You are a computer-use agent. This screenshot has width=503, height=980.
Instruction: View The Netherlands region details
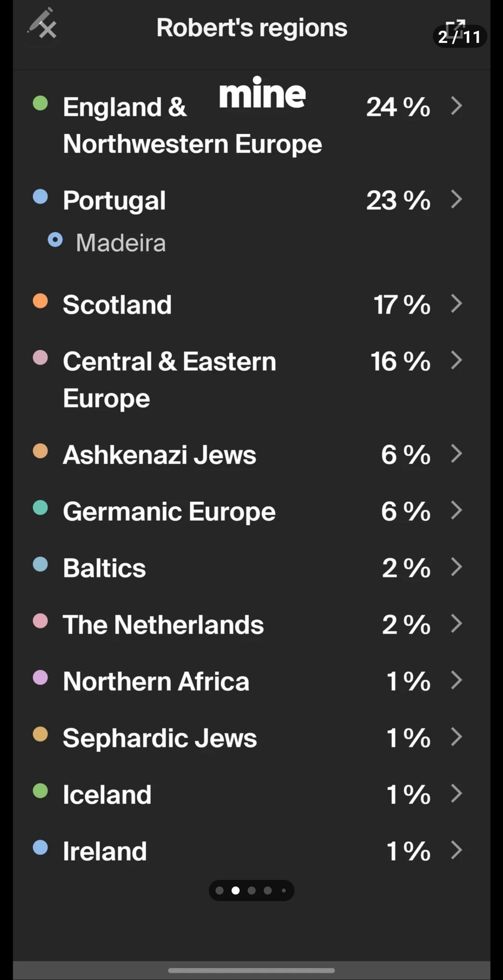tap(251, 624)
